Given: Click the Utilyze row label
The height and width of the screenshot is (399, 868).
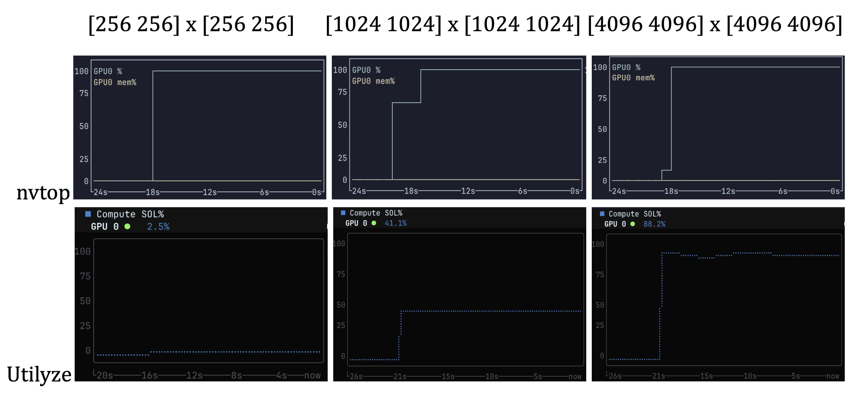Looking at the screenshot, I should click(39, 374).
